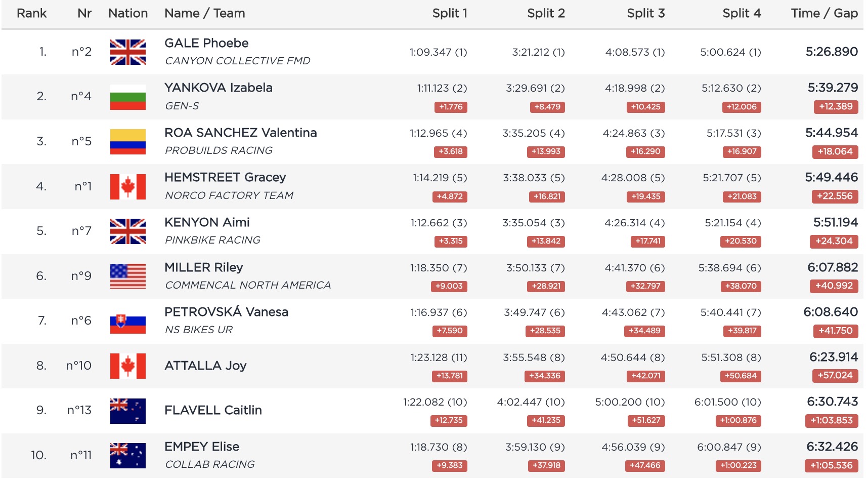Click the Split 1 column header
This screenshot has width=868, height=480.
[x=449, y=13]
